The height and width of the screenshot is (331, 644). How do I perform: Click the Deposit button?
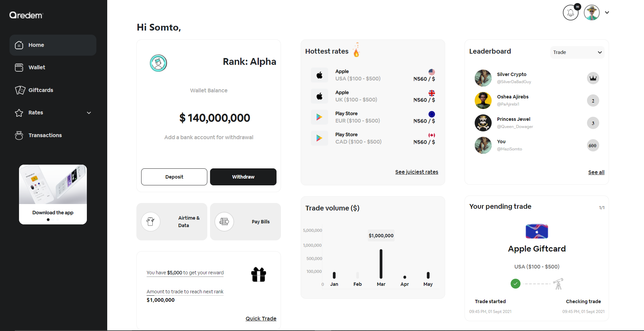tap(174, 177)
